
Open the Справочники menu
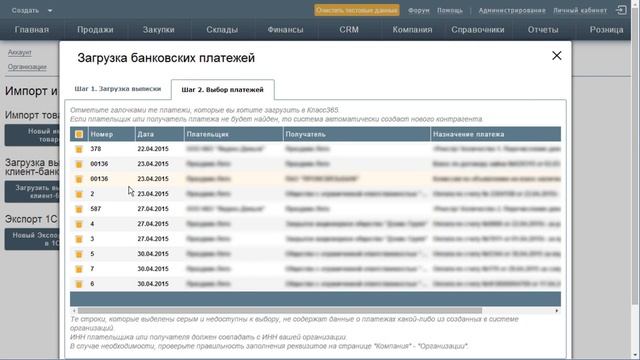[x=478, y=30]
